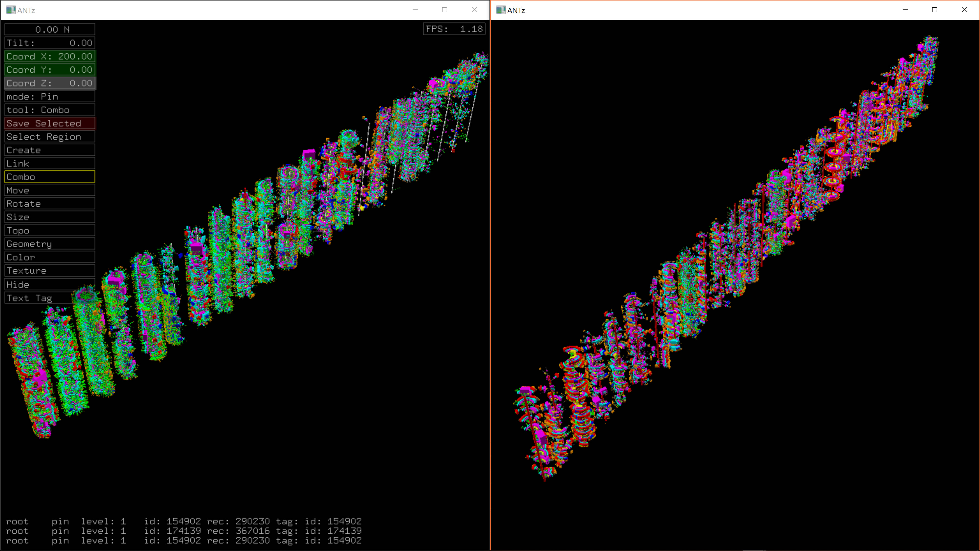
Task: Click the Coord Z value field
Action: click(x=50, y=83)
